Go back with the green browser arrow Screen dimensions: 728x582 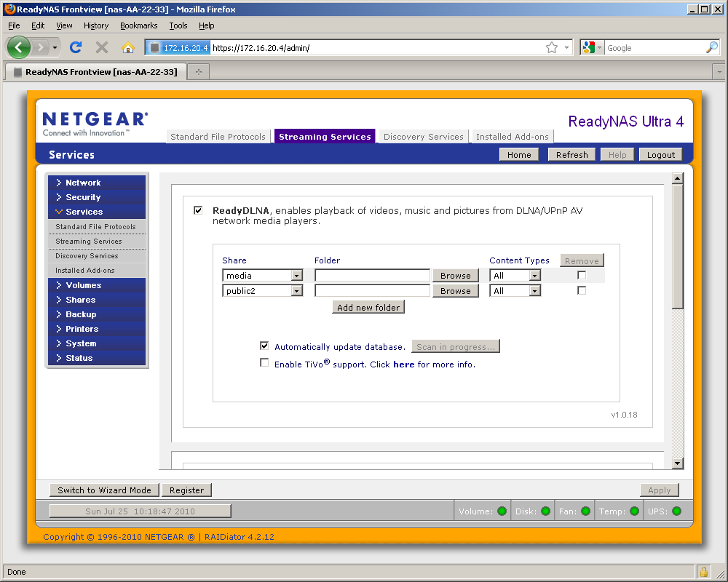19,47
